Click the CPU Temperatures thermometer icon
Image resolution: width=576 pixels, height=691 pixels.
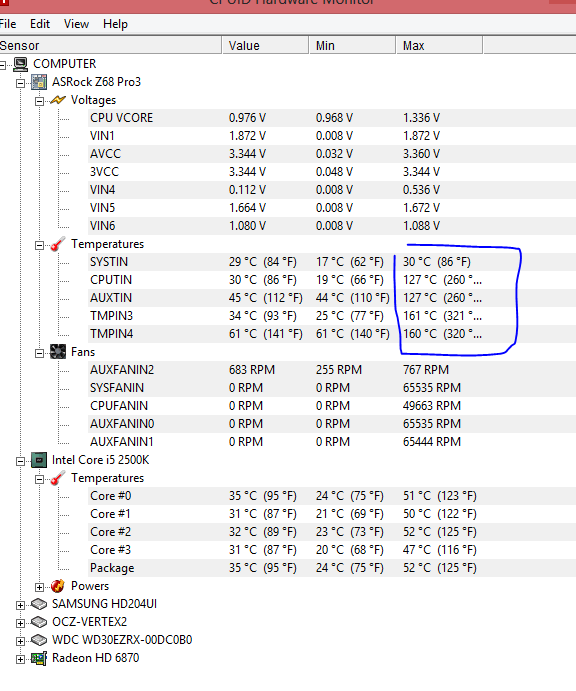coord(58,478)
